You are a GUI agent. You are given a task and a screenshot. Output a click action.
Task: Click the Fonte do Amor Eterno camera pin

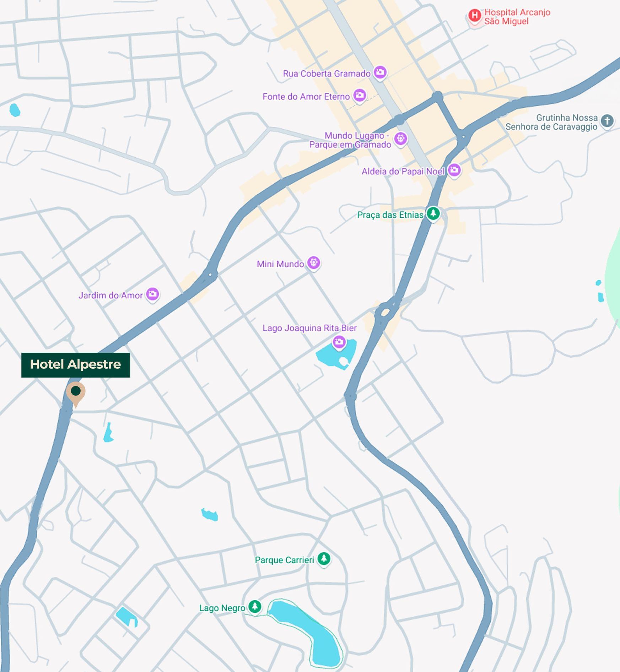pos(360,96)
